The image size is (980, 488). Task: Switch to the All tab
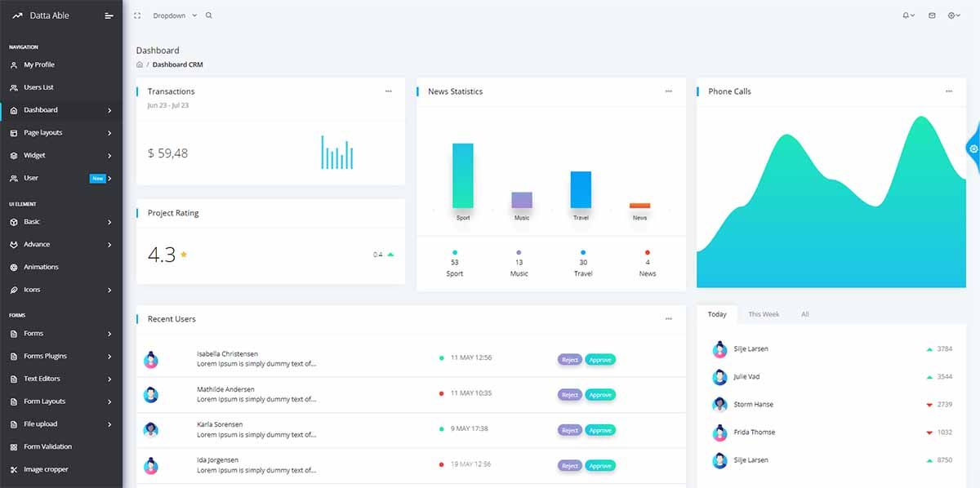(x=805, y=314)
